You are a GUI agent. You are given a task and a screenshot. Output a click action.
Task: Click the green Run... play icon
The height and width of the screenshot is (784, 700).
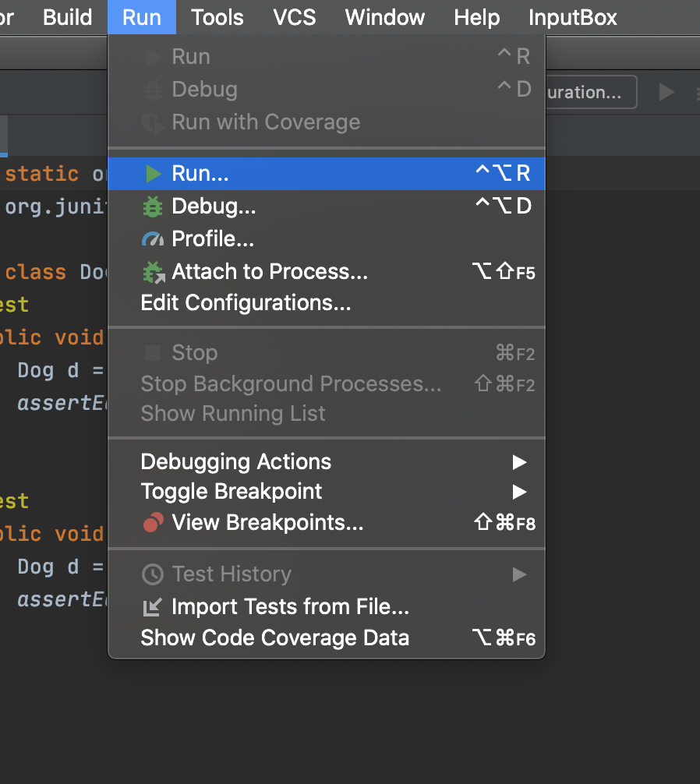[154, 174]
